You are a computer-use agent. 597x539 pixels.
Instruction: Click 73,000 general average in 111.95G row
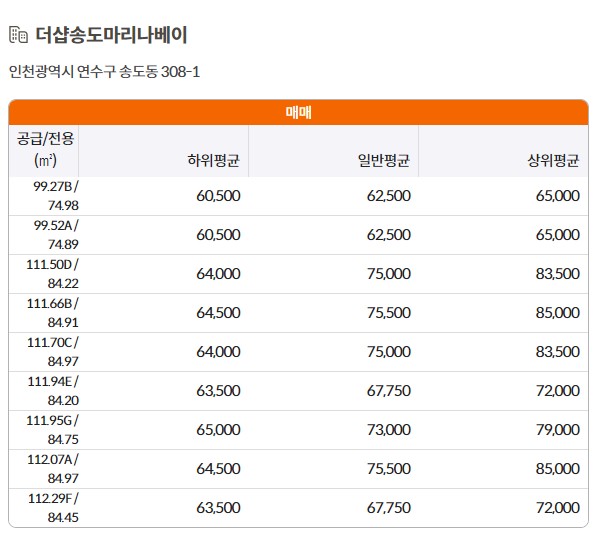pyautogui.click(x=389, y=430)
